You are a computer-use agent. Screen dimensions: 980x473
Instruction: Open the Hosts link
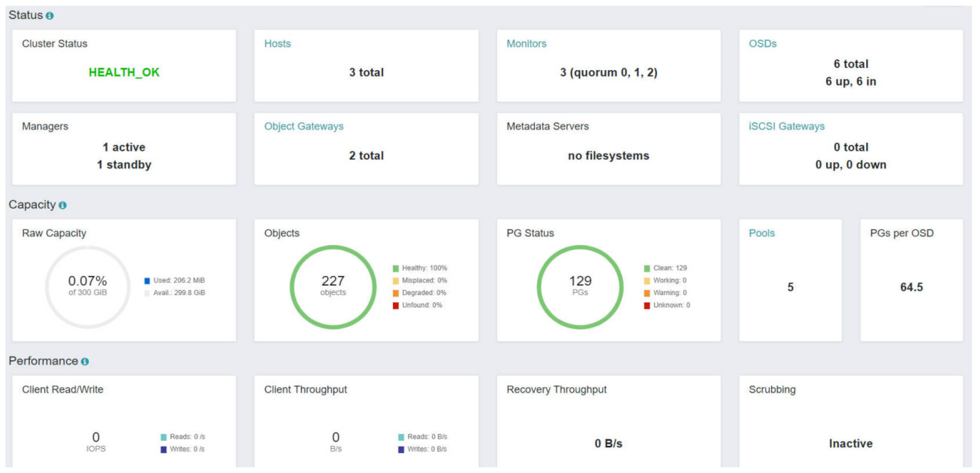pos(277,44)
